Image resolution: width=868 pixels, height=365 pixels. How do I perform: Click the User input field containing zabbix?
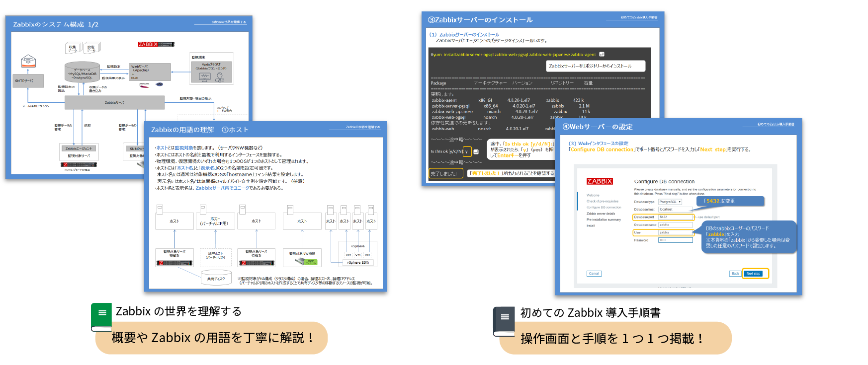click(x=676, y=232)
